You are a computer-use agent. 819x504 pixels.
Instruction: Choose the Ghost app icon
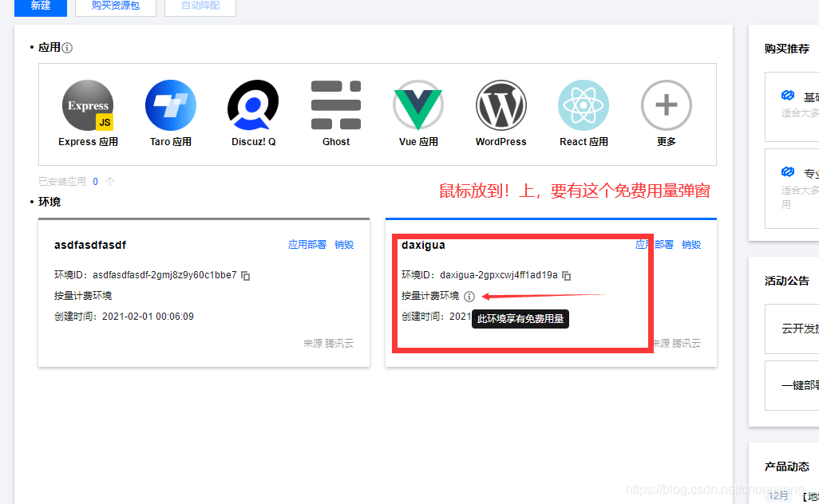click(336, 105)
